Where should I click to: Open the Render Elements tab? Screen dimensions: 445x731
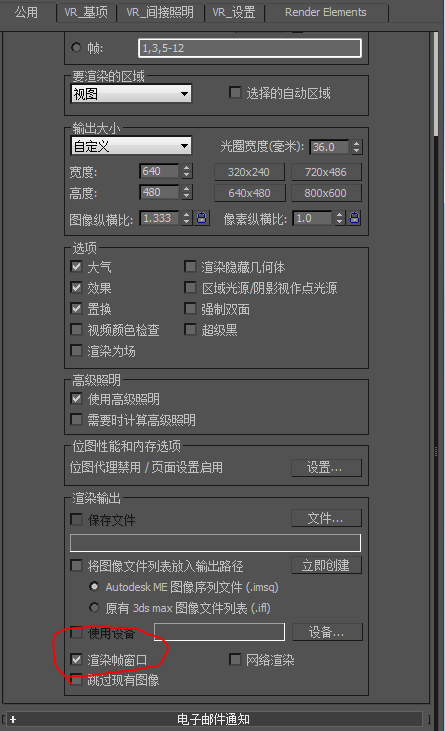click(x=326, y=13)
